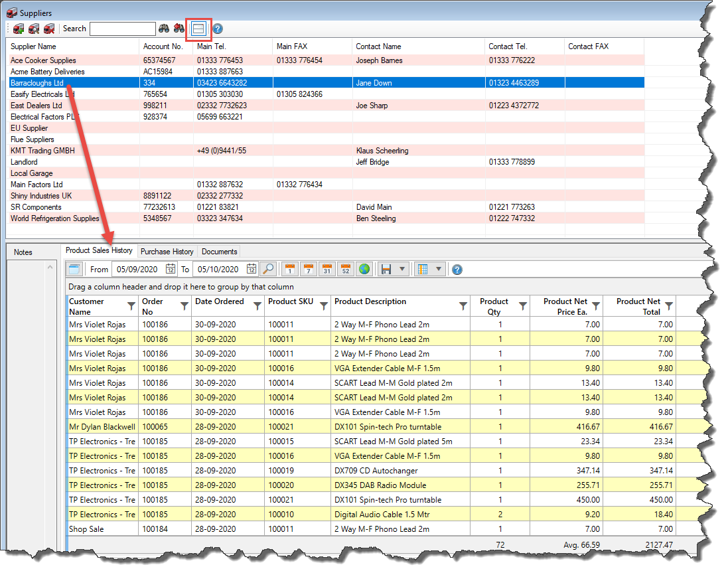
Task: Open help from the top toolbar
Action: (x=218, y=29)
